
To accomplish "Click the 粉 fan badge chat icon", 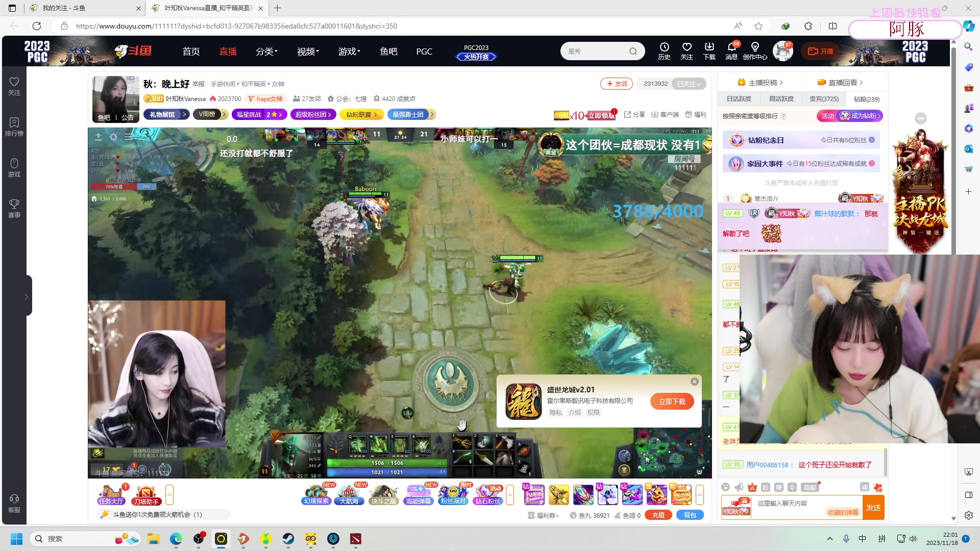I will [x=765, y=487].
